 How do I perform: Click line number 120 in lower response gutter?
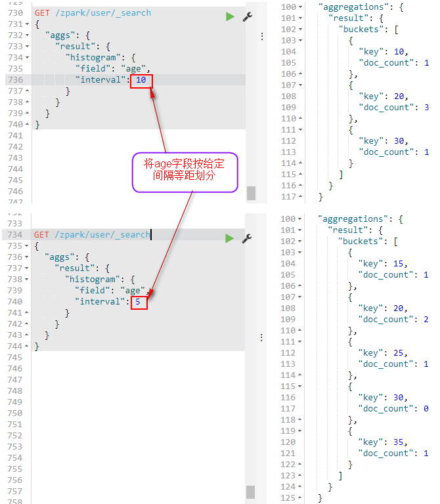(288, 442)
